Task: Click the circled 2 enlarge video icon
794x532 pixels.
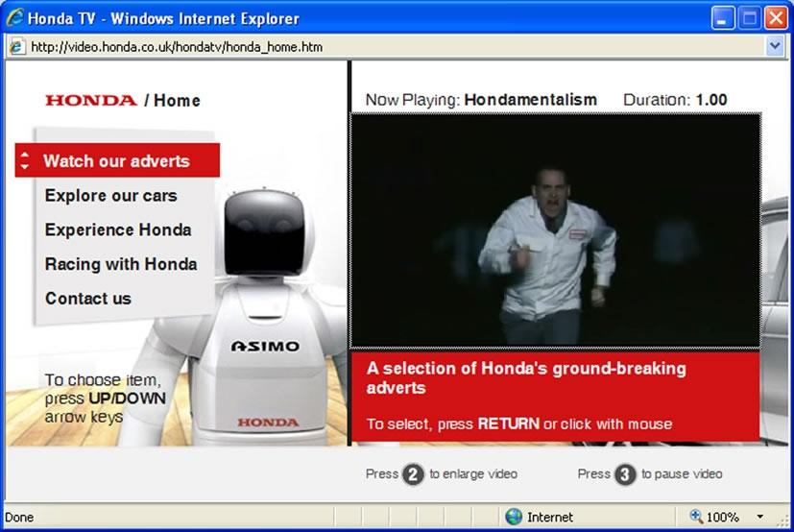Action: pyautogui.click(x=413, y=474)
